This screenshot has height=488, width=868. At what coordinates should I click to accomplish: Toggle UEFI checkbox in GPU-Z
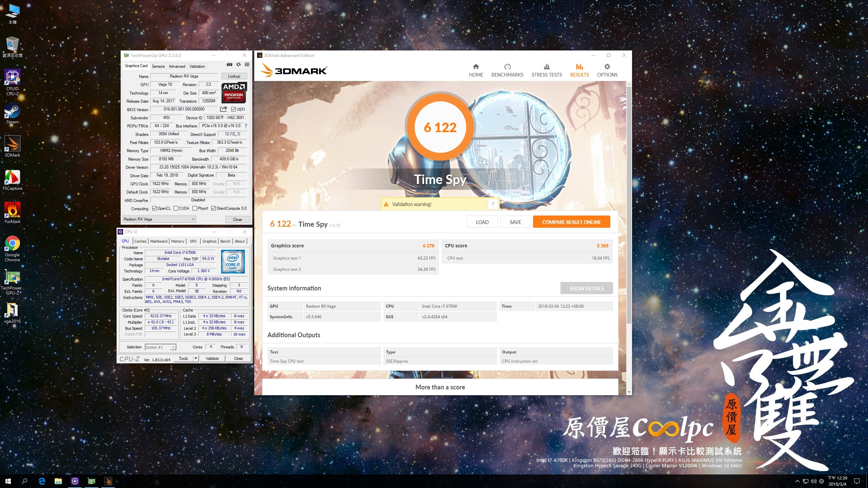pyautogui.click(x=233, y=109)
